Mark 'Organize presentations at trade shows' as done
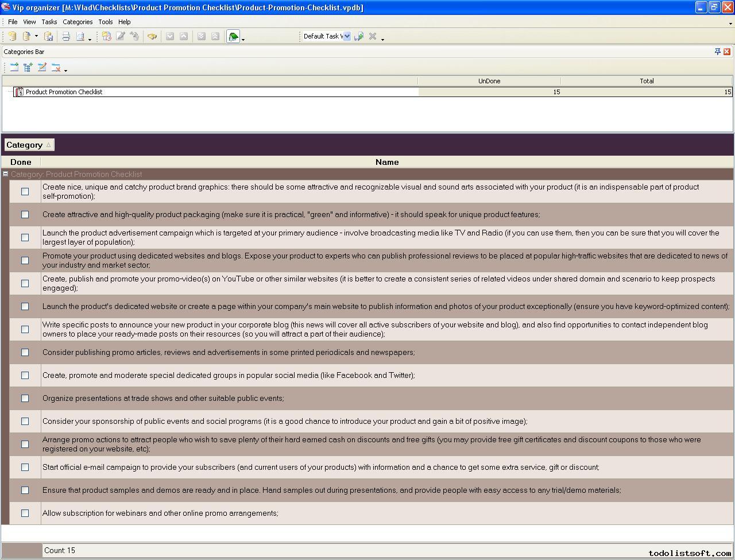735x560 pixels. pyautogui.click(x=25, y=398)
